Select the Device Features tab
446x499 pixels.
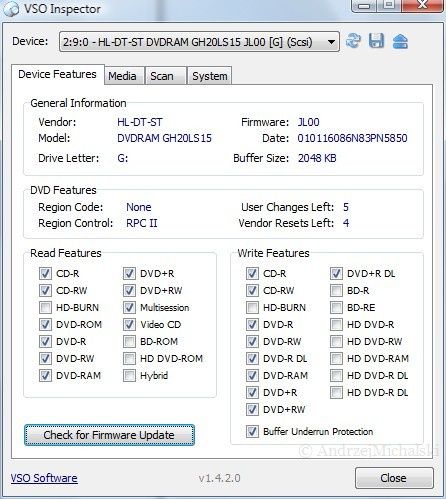57,74
